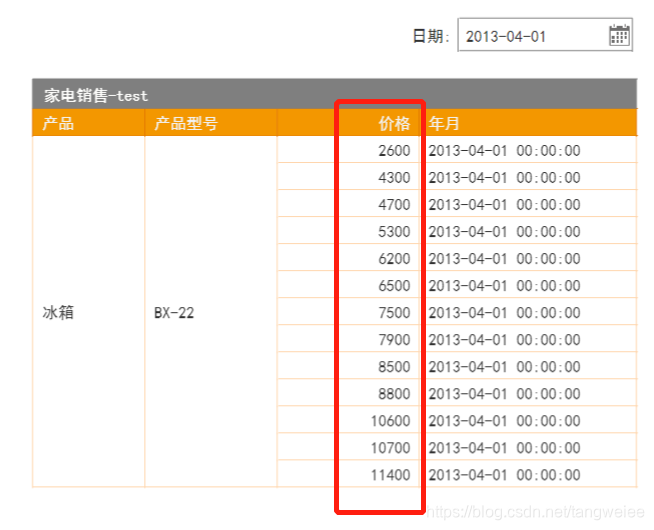The height and width of the screenshot is (530, 654).
Task: Click the 日期 label
Action: [431, 36]
